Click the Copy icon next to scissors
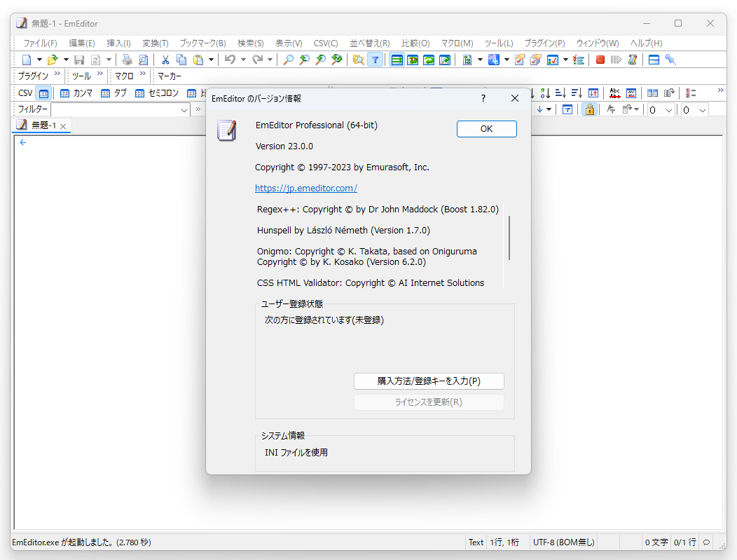 coord(181,60)
